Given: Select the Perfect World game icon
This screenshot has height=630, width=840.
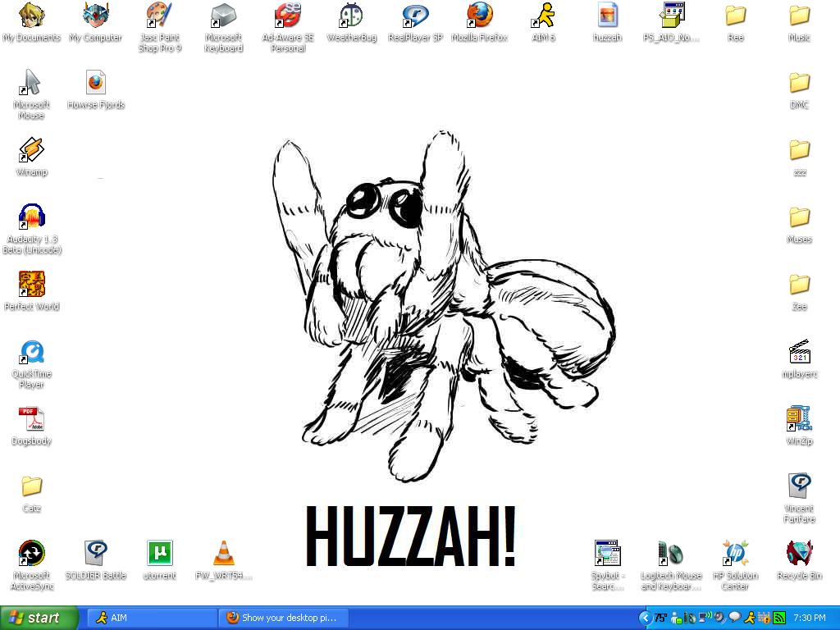Looking at the screenshot, I should (31, 285).
